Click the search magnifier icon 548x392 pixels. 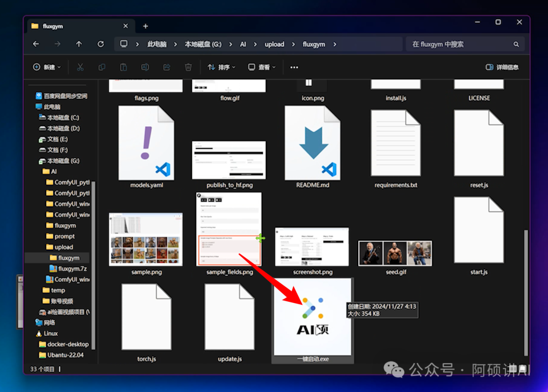tap(516, 44)
